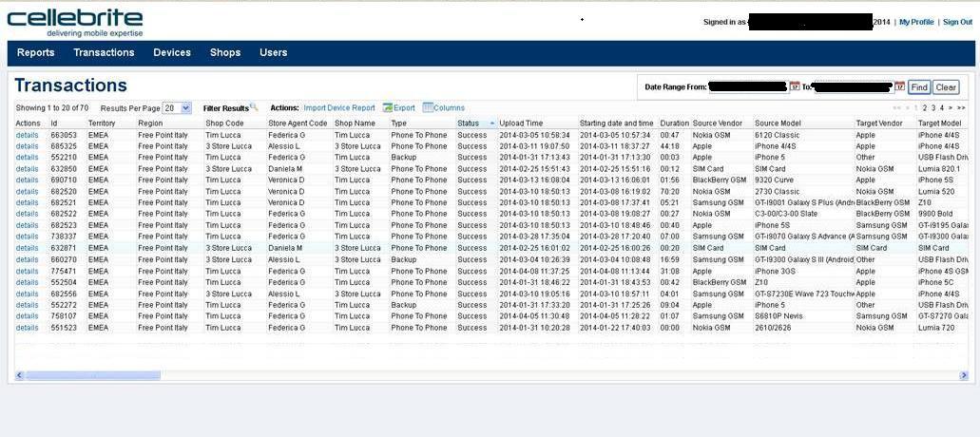The image size is (980, 437).
Task: Click the Export spreadsheet icon
Action: click(388, 108)
